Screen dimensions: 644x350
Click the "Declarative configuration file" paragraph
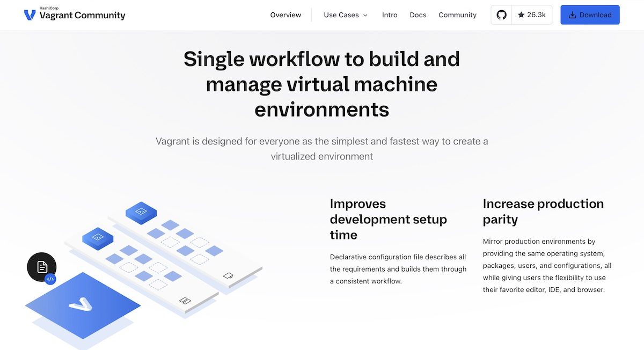click(x=398, y=269)
